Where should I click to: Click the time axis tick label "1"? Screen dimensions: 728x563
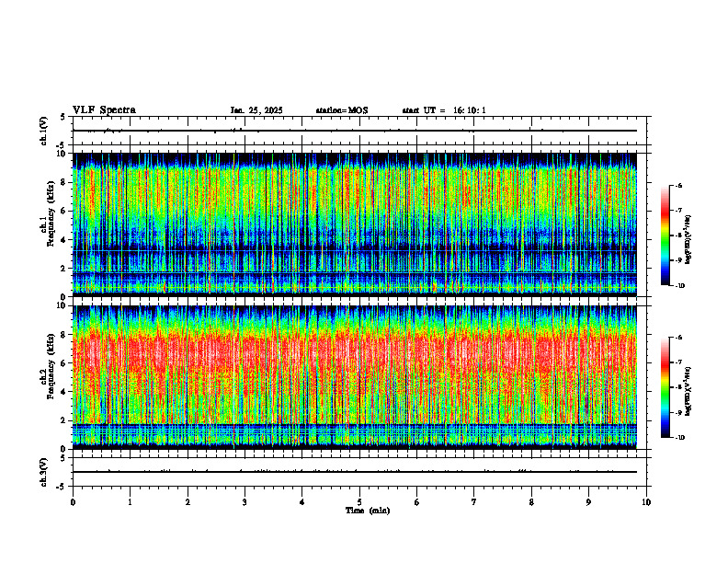(x=130, y=502)
